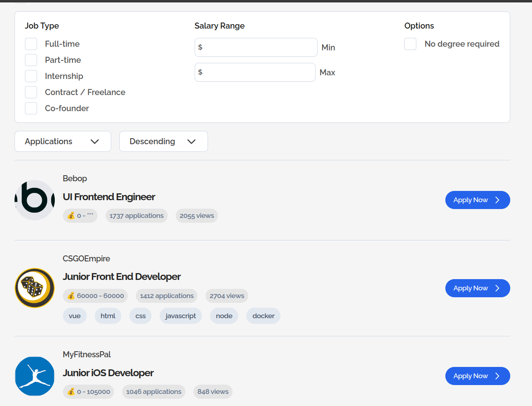Tick the Contract / Freelance checkbox
Image resolution: width=532 pixels, height=406 pixels.
pos(31,92)
